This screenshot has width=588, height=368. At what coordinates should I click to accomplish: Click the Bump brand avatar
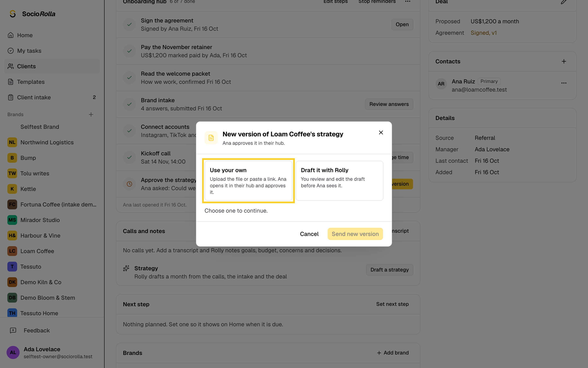coord(12,158)
